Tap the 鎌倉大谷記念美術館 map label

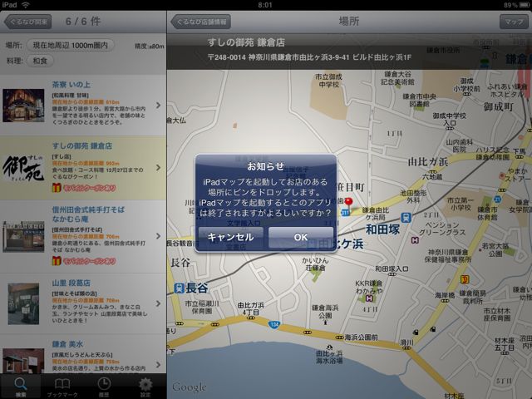point(397,78)
